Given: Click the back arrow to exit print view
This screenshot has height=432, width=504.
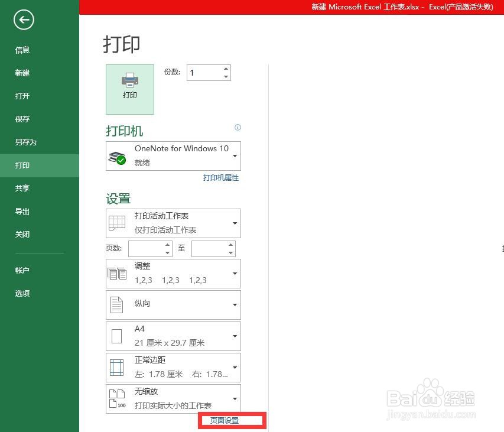Looking at the screenshot, I should pyautogui.click(x=23, y=20).
